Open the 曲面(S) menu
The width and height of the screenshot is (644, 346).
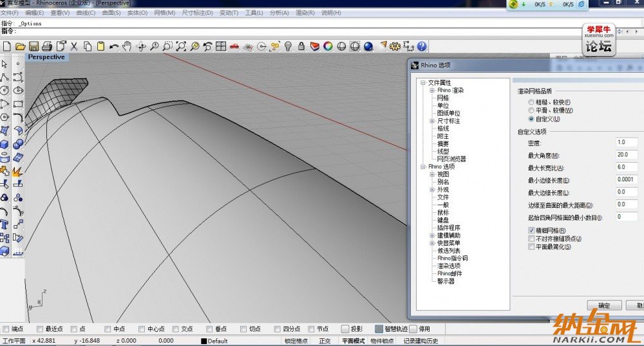click(111, 13)
